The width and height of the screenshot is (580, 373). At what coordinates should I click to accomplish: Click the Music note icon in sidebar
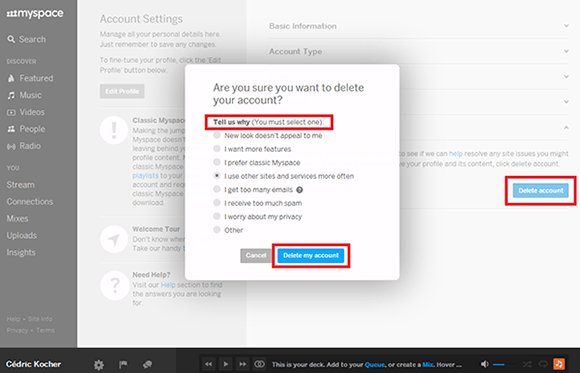11,95
